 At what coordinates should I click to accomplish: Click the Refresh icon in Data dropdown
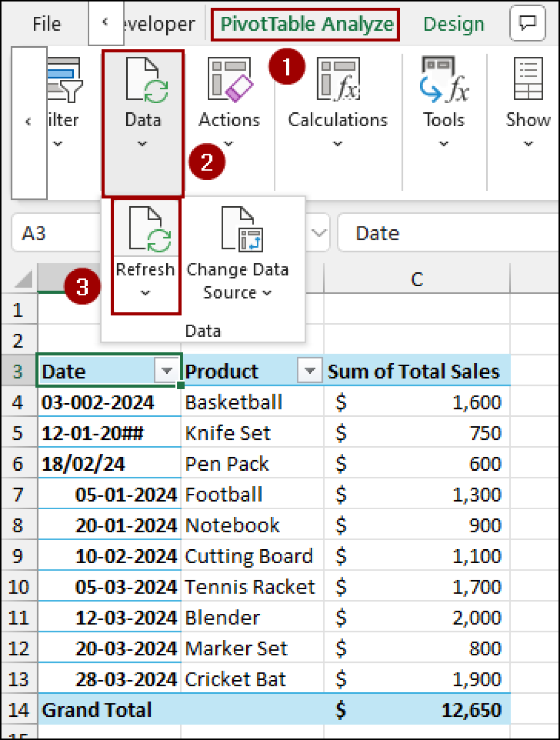point(150,229)
